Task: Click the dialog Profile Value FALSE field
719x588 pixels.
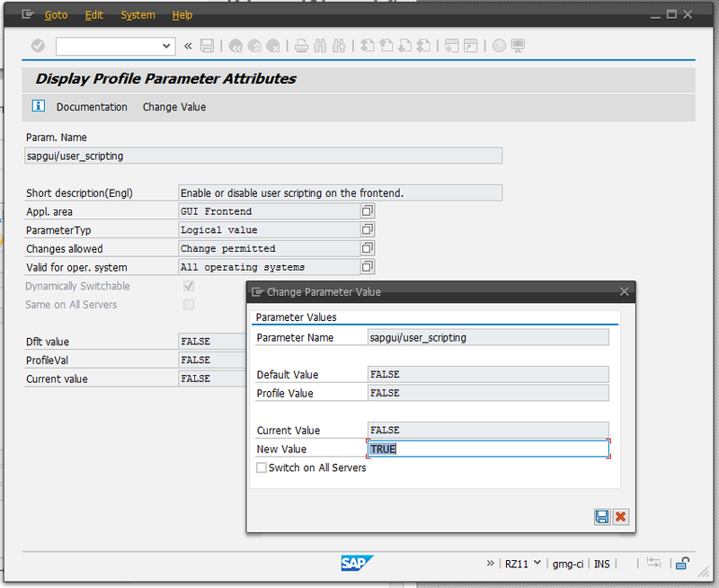Action: [488, 393]
